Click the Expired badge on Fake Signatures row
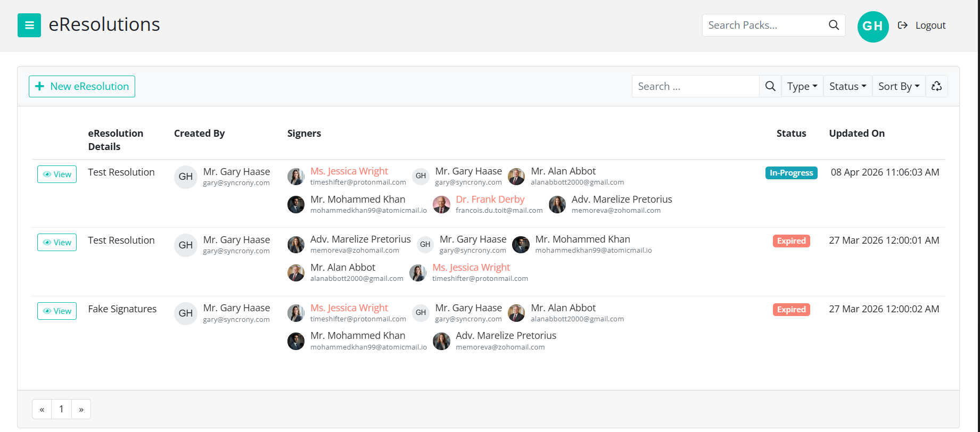 pos(792,309)
